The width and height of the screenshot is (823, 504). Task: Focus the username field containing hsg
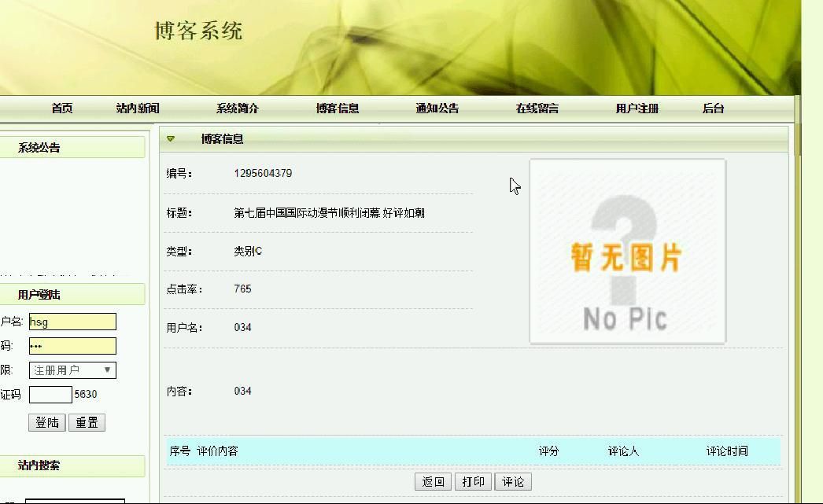[72, 322]
